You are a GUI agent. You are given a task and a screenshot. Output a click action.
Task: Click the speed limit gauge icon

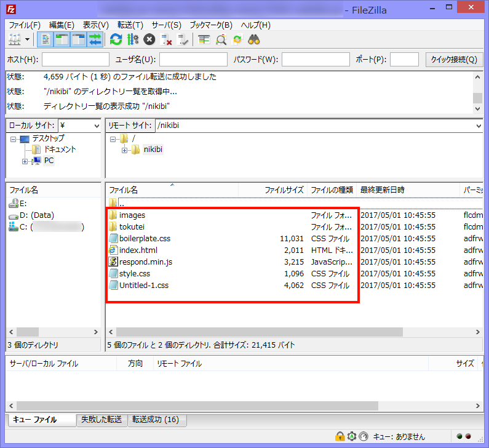364,436
